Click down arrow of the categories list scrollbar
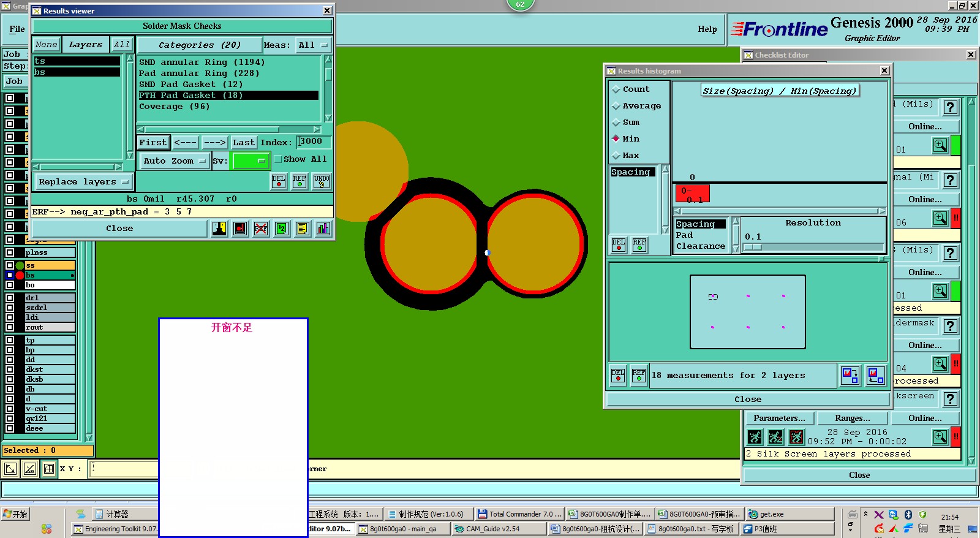Screen dimensions: 980x538 tap(328, 118)
